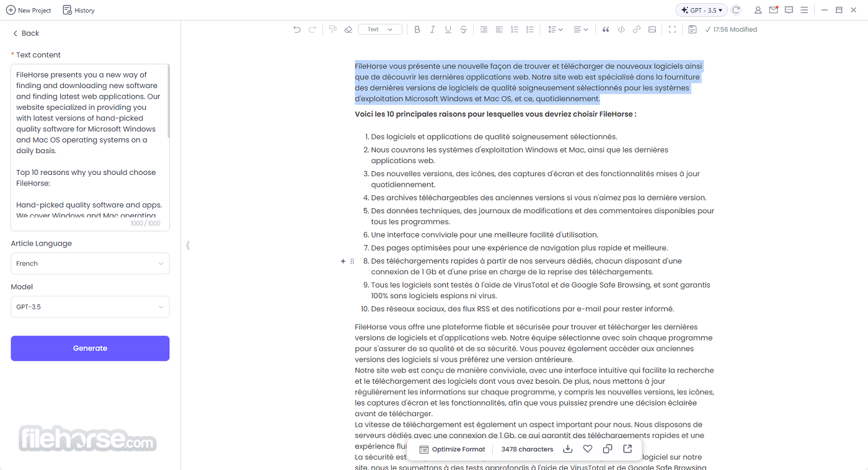Click the heading 'Voici les 10 principales raisons'
Image resolution: width=868 pixels, height=470 pixels.
(495, 114)
